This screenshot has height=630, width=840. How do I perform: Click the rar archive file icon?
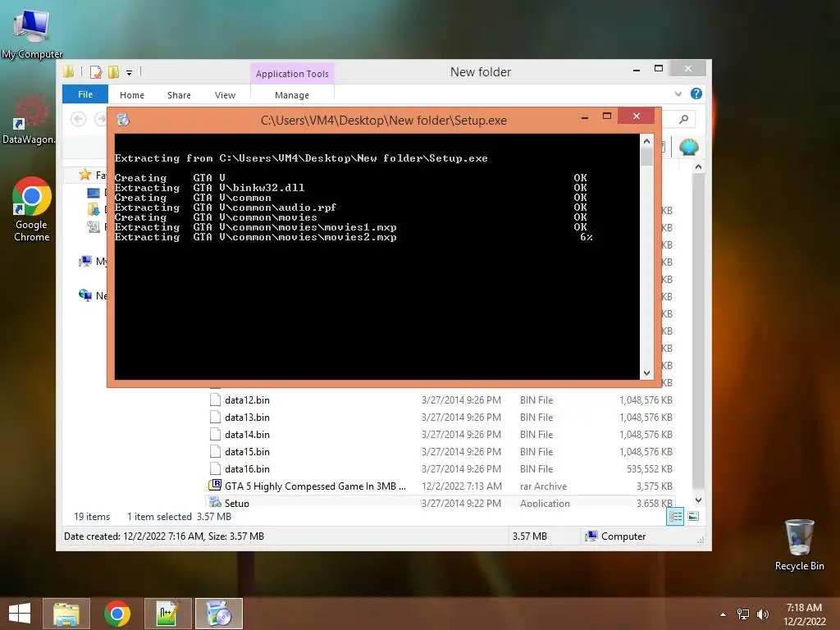tap(215, 486)
